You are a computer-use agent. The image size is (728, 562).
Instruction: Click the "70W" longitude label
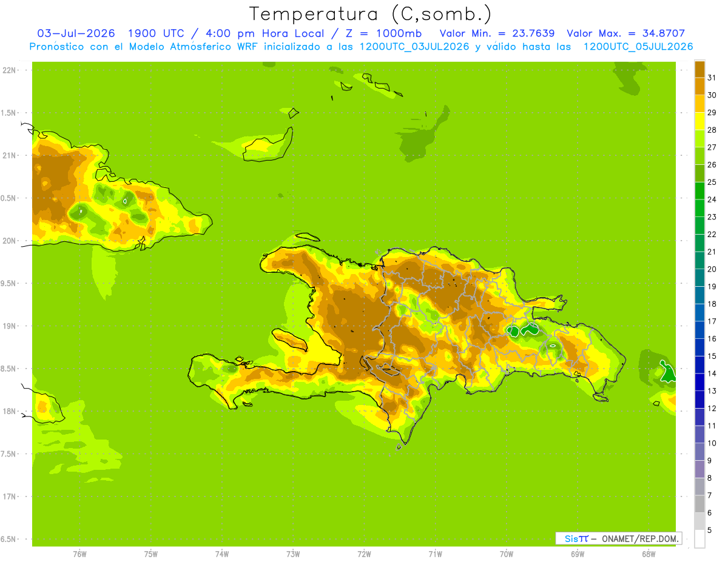507,554
